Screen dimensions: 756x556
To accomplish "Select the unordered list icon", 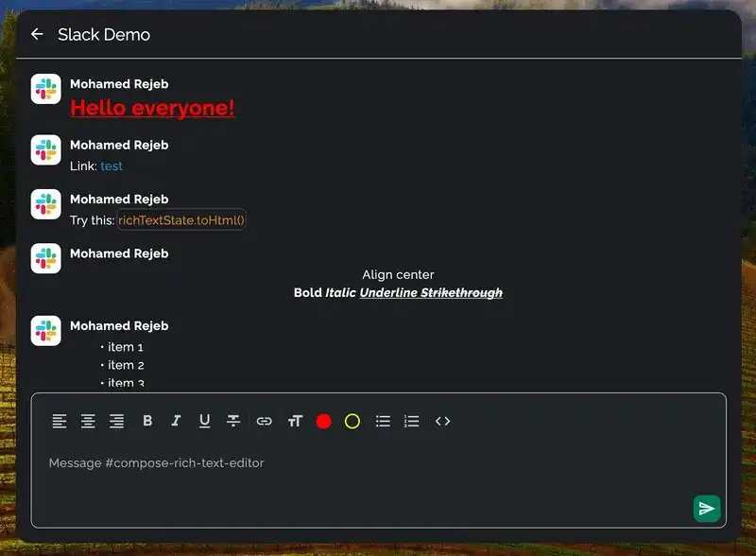I will pyautogui.click(x=383, y=421).
